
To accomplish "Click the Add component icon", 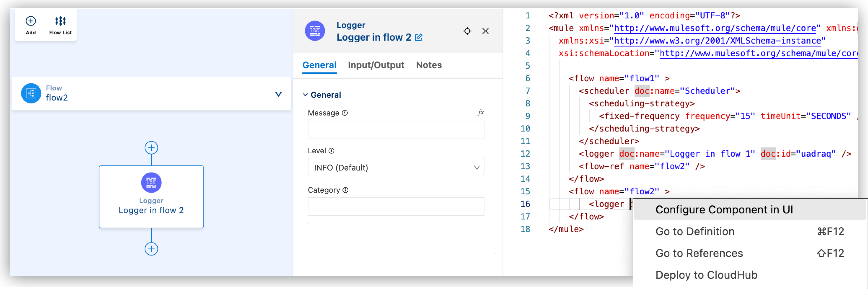I will pyautogui.click(x=31, y=21).
